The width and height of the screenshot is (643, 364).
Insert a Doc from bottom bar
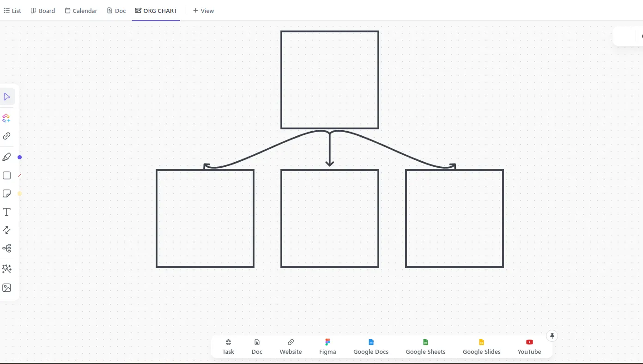tap(257, 347)
